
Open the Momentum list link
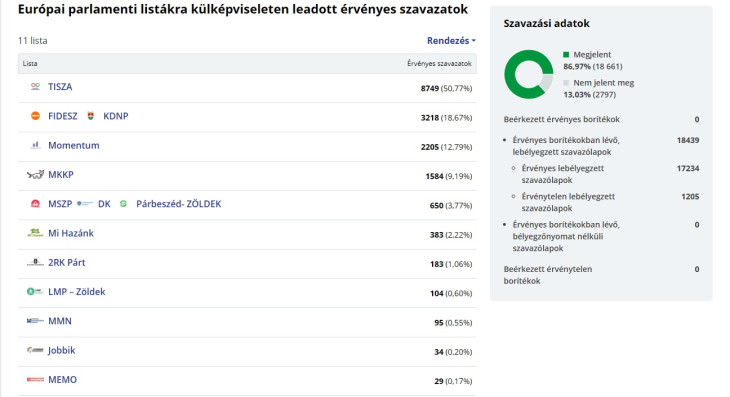[74, 145]
